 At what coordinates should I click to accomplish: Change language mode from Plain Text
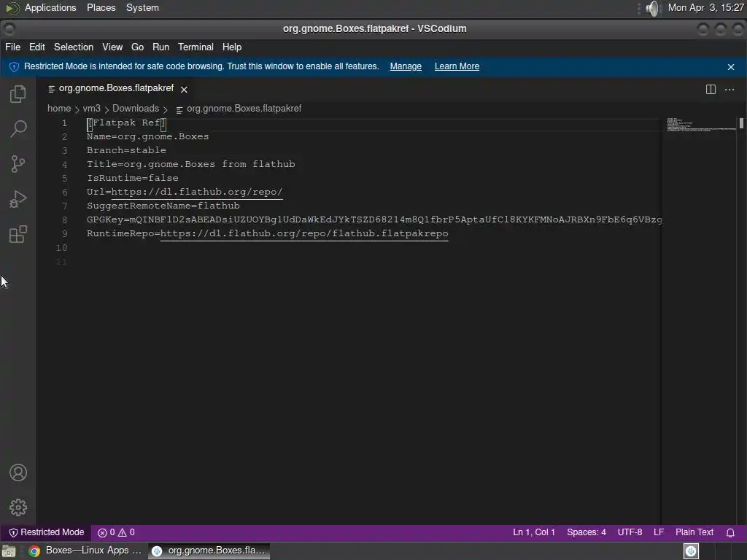click(694, 532)
